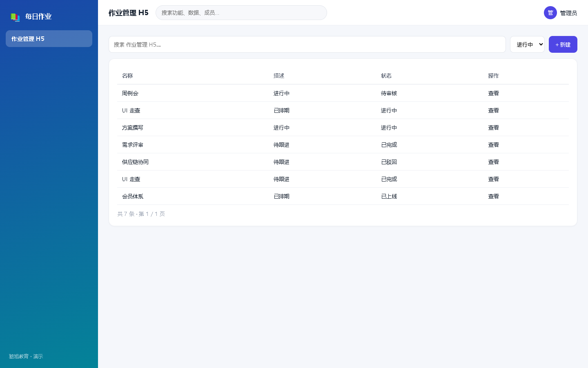Select the 需求评审 name cell
This screenshot has height=368, width=588.
(x=133, y=145)
